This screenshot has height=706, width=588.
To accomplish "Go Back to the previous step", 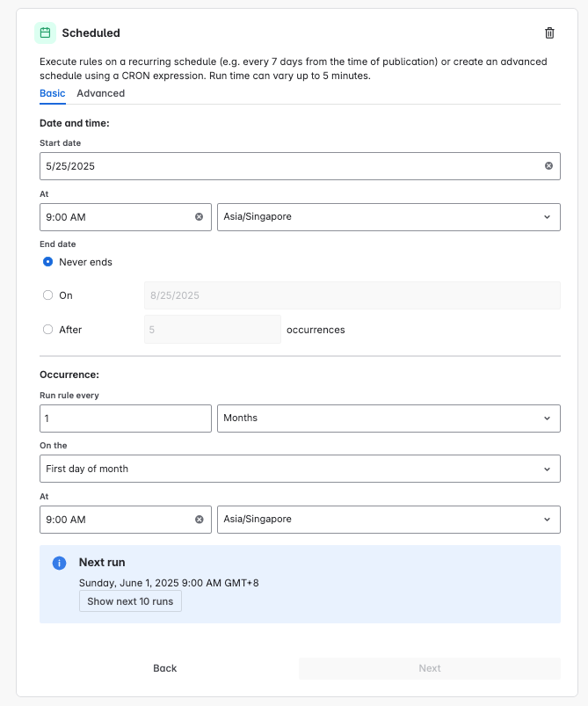I will point(165,668).
